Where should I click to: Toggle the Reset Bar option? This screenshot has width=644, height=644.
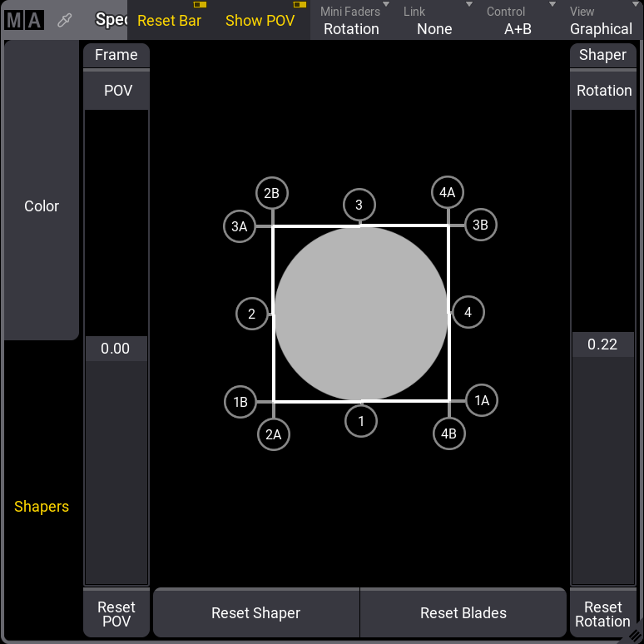coord(170,20)
